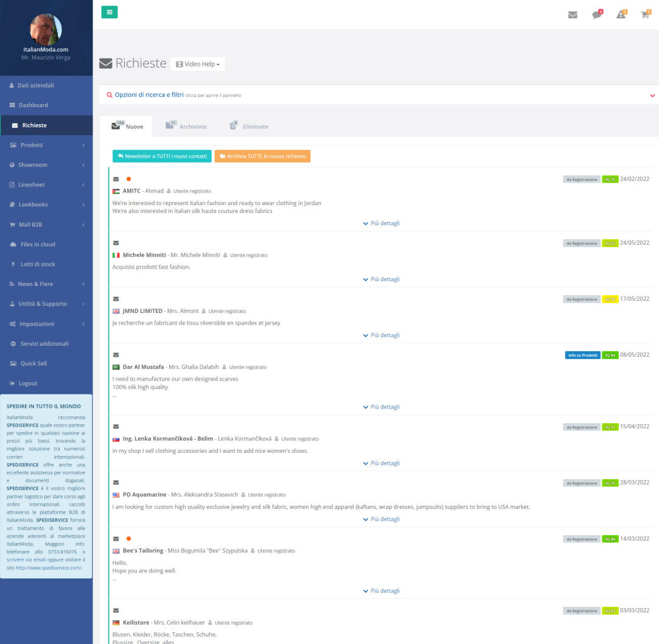Open Files in cloud in the sidebar
The image size is (659, 644).
point(38,244)
